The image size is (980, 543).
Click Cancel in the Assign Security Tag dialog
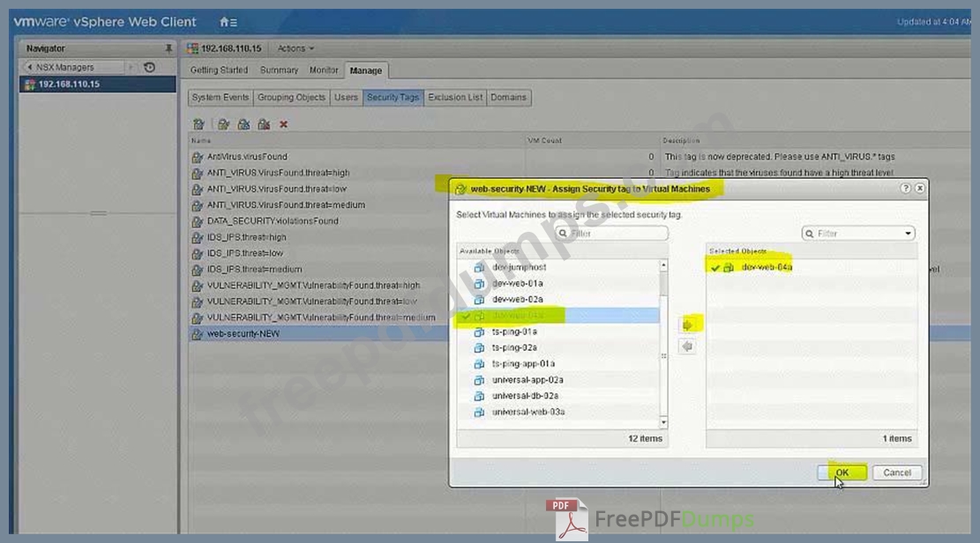point(897,472)
